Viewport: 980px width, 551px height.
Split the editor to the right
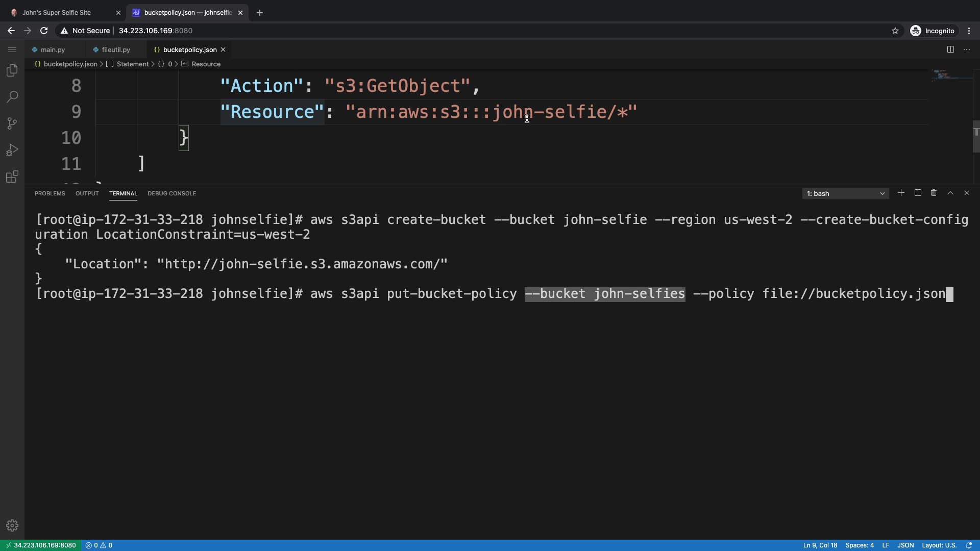pyautogui.click(x=950, y=49)
